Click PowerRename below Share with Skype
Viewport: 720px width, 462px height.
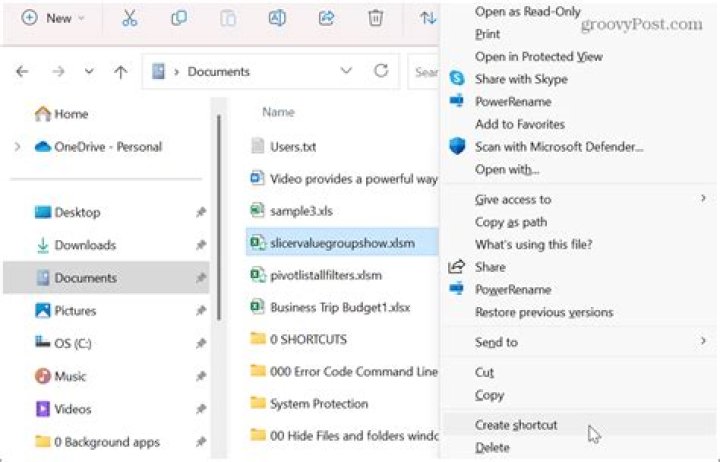(513, 101)
